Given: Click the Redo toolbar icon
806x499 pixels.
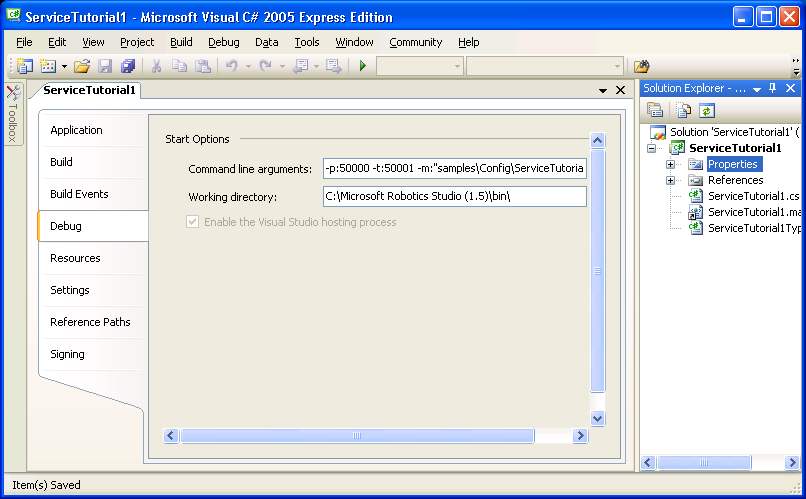Looking at the screenshot, I should click(265, 66).
